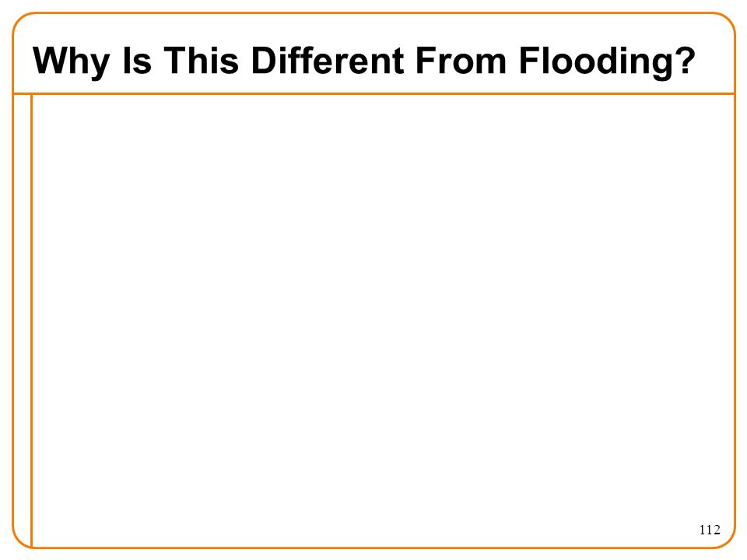Click blank title area right of "Flooding?"
The image size is (747, 560).
(x=714, y=61)
